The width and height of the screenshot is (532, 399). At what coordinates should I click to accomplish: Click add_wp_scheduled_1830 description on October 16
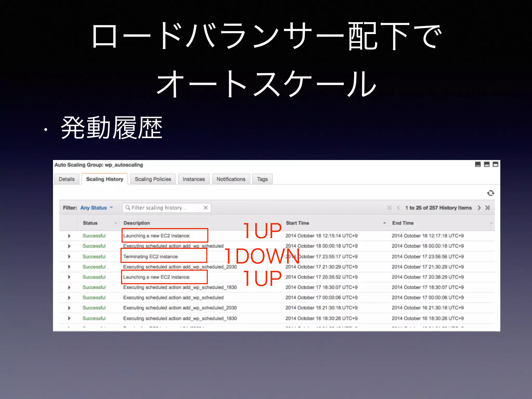(180, 318)
